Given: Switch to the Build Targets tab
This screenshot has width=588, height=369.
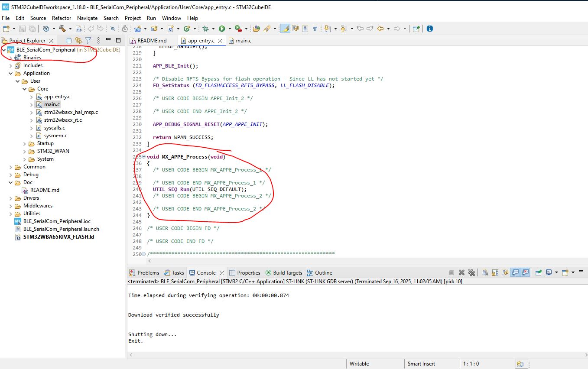Looking at the screenshot, I should point(283,273).
